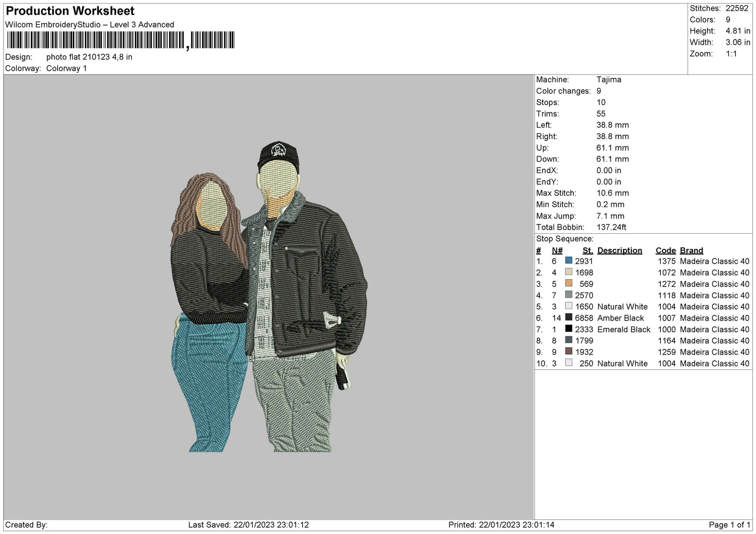Viewport: 756px width, 534px height.
Task: Select the Emerald Black color swatch
Action: [569, 329]
